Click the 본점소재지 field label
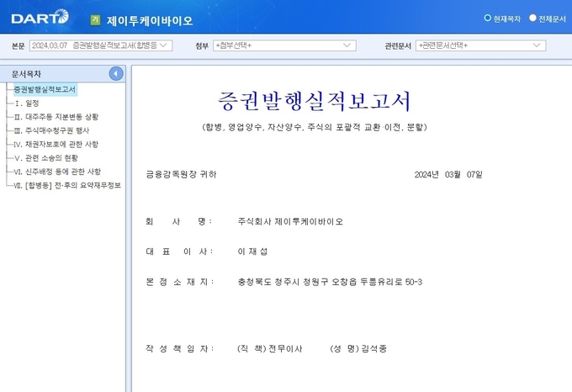 coord(179,282)
